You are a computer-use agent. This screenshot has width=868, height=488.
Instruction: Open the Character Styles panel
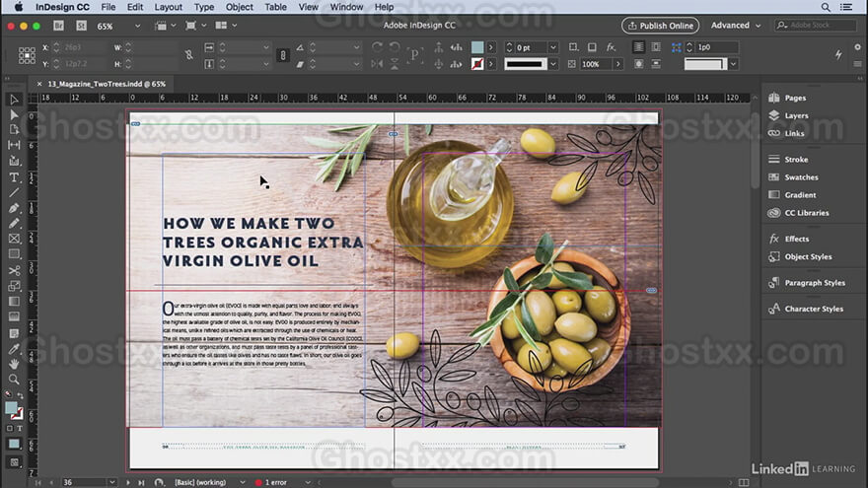(813, 309)
